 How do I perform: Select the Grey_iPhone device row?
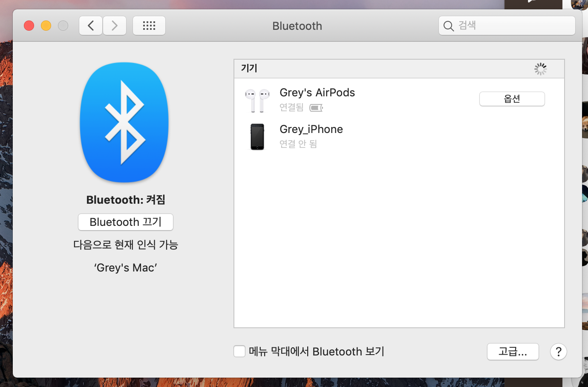coord(399,136)
